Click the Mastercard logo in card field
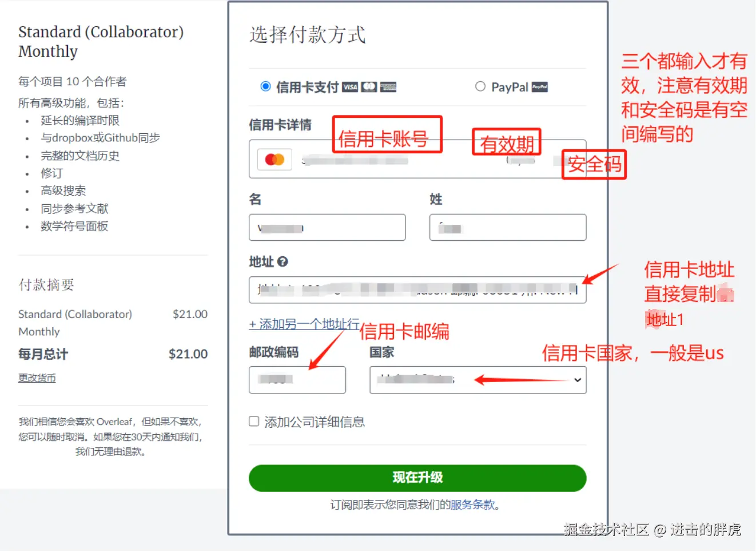The image size is (756, 552). click(274, 160)
